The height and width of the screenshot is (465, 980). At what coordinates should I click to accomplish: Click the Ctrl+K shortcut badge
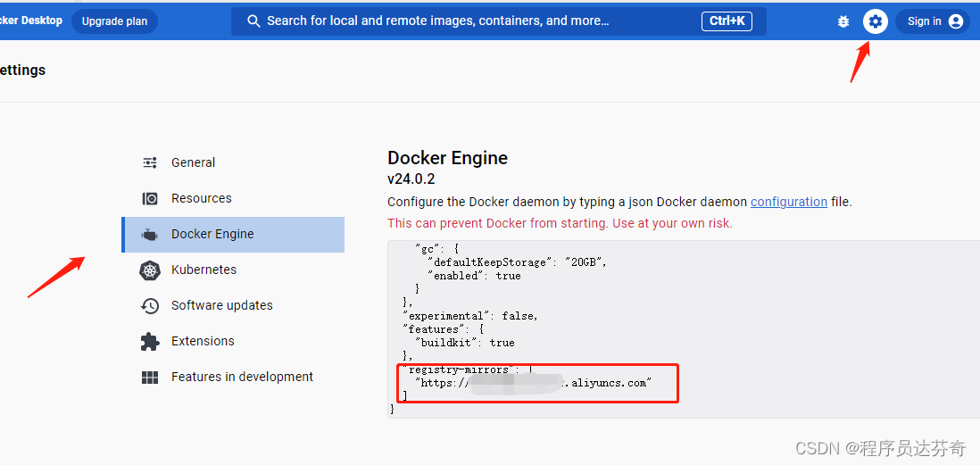(727, 21)
